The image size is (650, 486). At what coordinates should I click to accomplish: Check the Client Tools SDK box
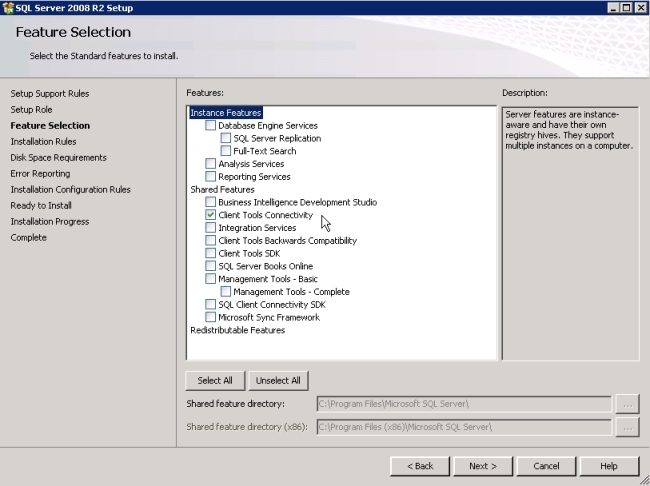coord(211,253)
